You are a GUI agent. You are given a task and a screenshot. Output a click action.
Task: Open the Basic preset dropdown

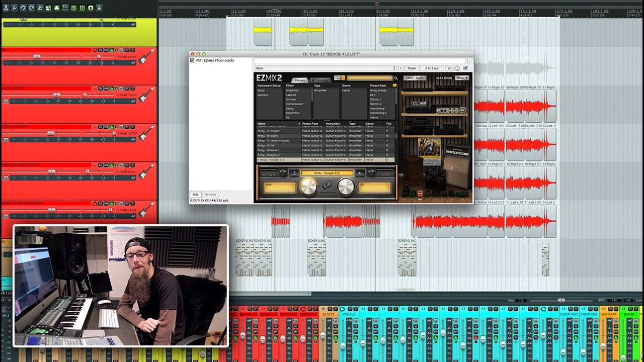pyautogui.click(x=326, y=68)
